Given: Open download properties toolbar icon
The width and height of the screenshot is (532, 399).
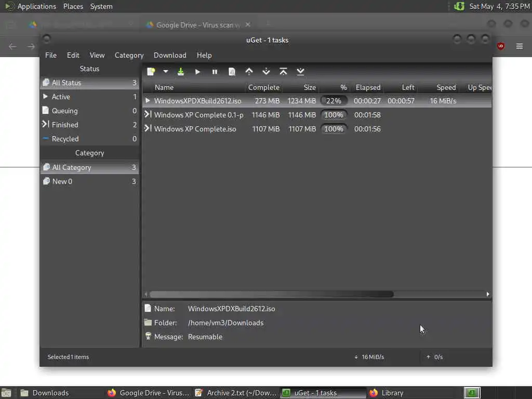Looking at the screenshot, I should [x=232, y=72].
